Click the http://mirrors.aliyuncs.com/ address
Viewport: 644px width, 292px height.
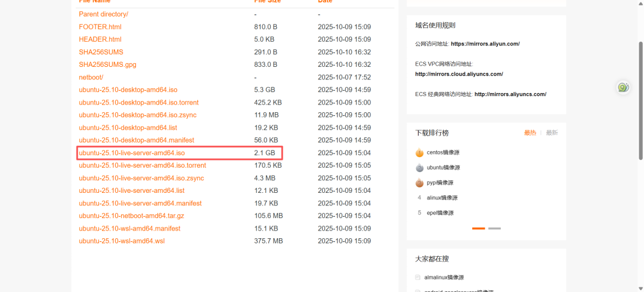coord(510,94)
